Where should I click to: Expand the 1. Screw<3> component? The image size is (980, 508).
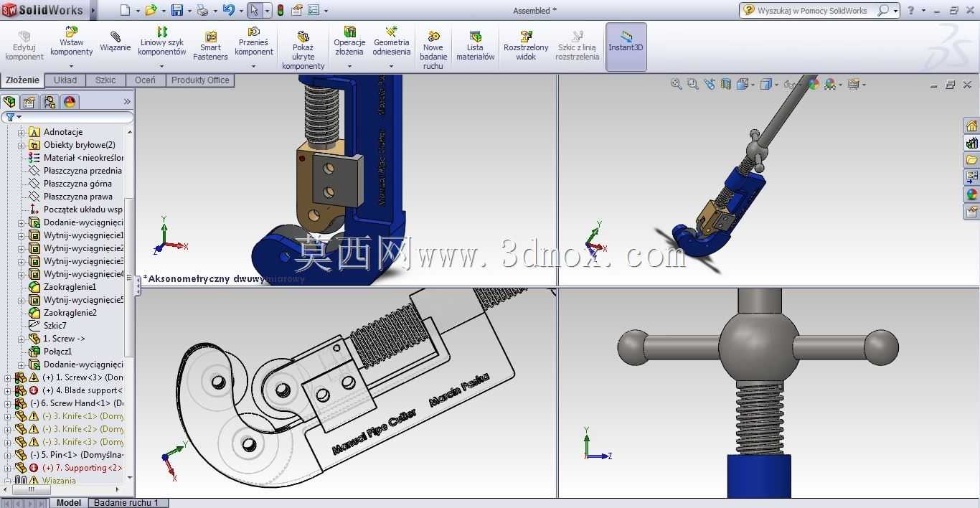tap(8, 377)
